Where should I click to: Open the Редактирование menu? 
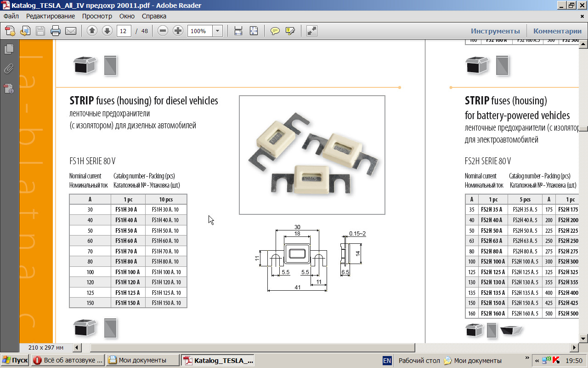50,16
